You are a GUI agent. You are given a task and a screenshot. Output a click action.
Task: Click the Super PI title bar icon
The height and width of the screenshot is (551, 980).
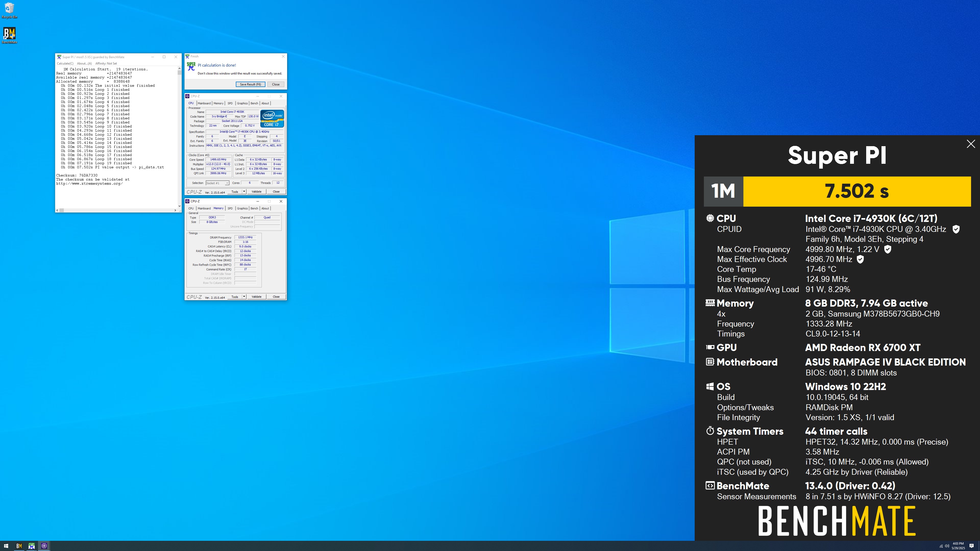(59, 57)
